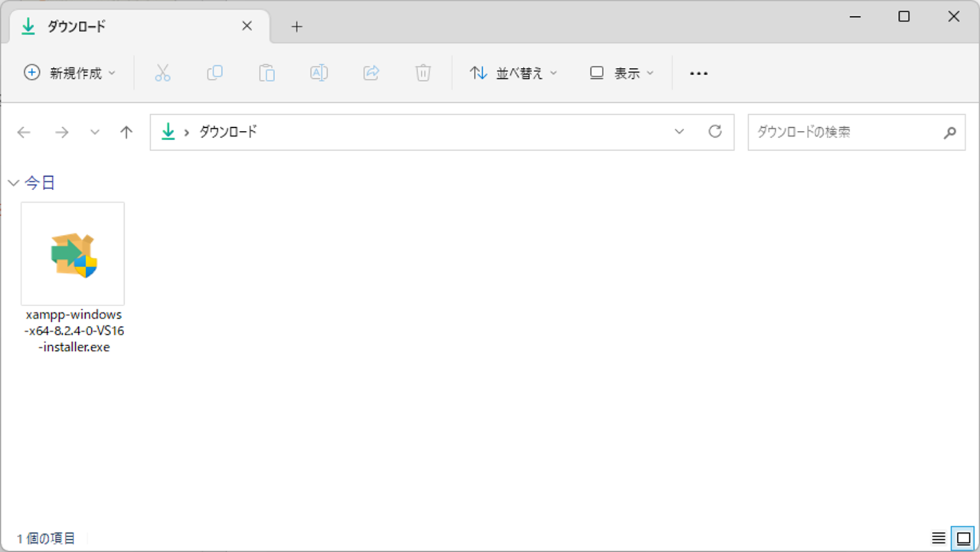
Task: Click the Share icon in toolbar
Action: point(371,73)
